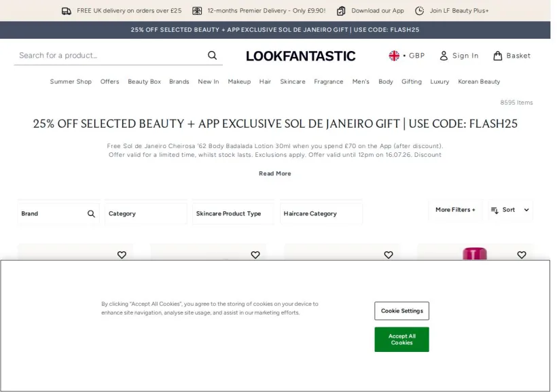This screenshot has height=392, width=557.
Task: Expand More Filters +
Action: pyautogui.click(x=455, y=210)
